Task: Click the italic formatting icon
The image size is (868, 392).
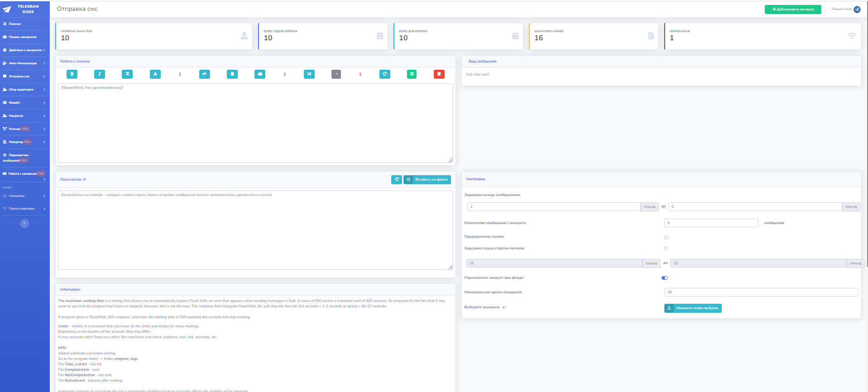Action: point(100,74)
